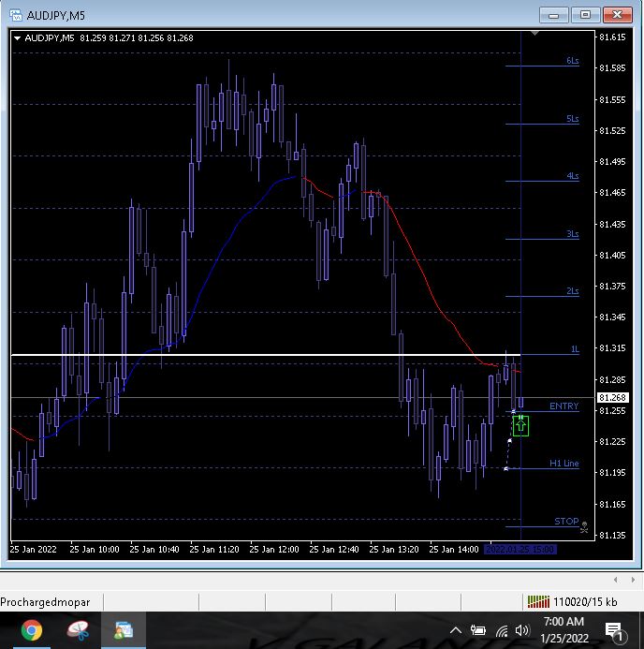Click the skull icon beside STOP line
Screen dimensions: 644x649
pos(584,527)
